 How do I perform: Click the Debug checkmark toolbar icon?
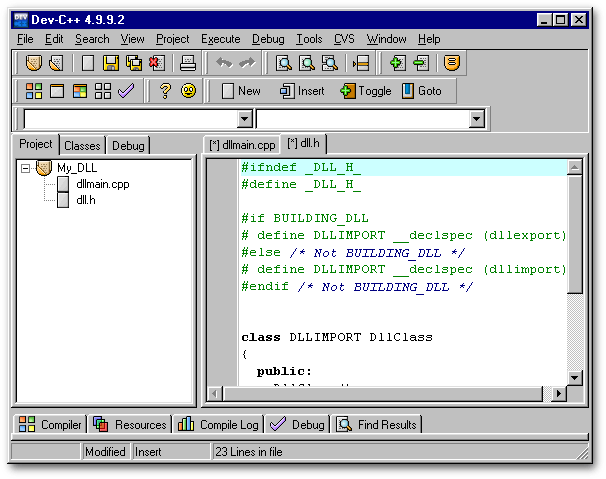point(126,91)
